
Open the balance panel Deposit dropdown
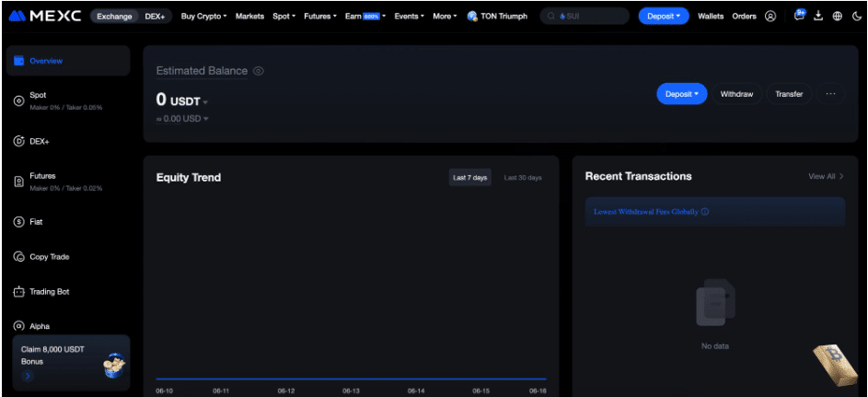pyautogui.click(x=682, y=94)
